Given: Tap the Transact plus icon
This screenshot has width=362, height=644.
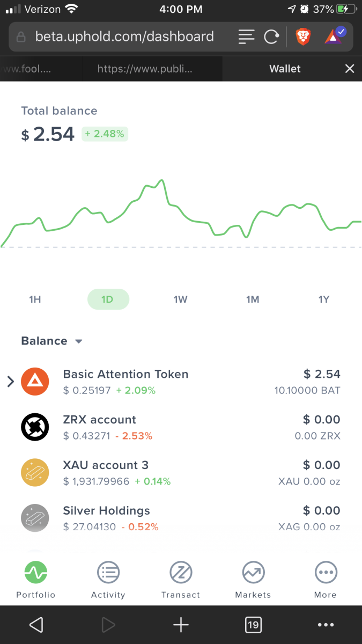Looking at the screenshot, I should point(181,572).
